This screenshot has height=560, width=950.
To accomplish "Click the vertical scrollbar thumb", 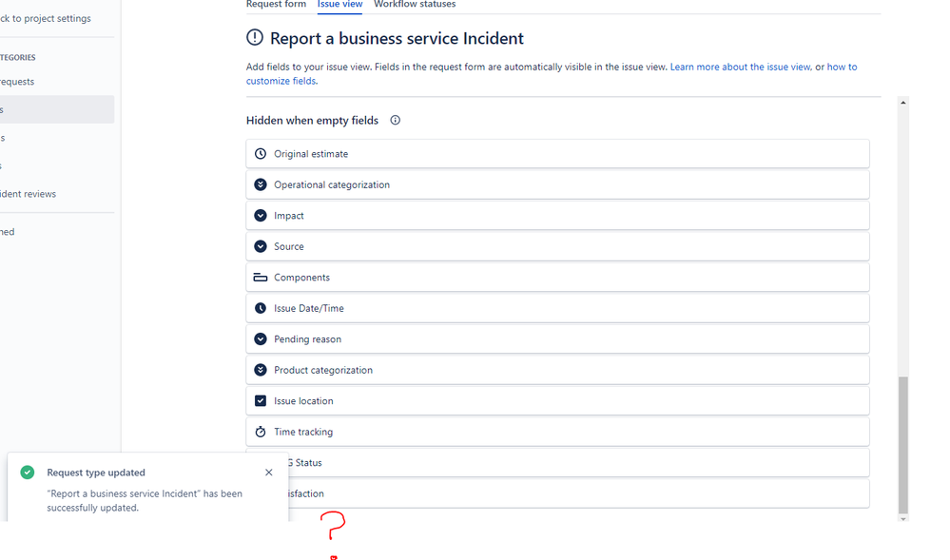I will [902, 445].
